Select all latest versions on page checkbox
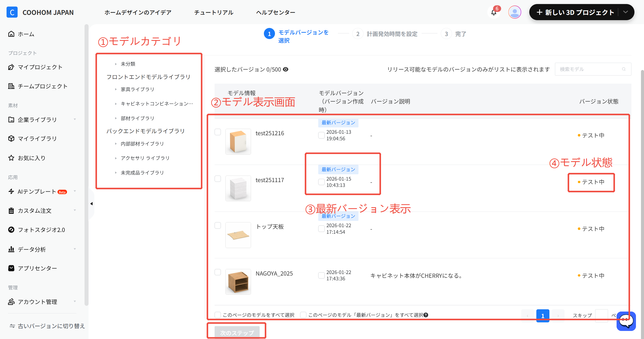 pos(303,315)
